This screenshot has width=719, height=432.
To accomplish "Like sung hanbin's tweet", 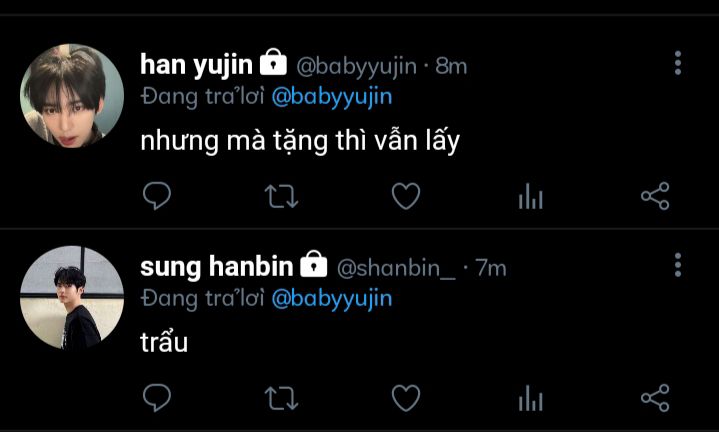I will [406, 398].
